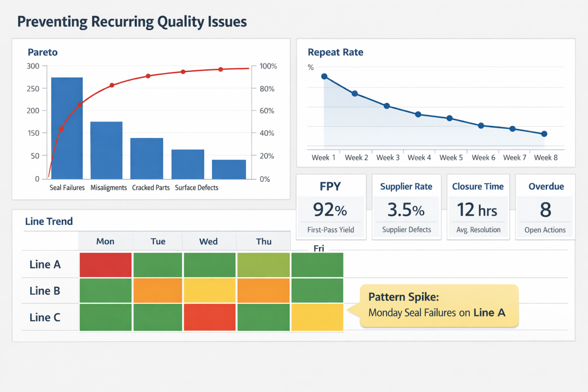
Task: Click the Surface Defects axis label
Action: click(x=196, y=188)
